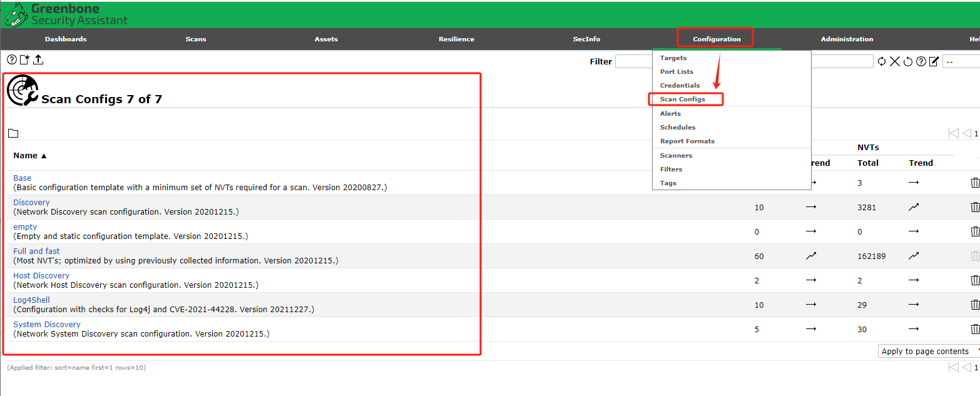Screen dimensions: 980x396
Task: Click the rising NVT trend icon for Discovery
Action: [x=914, y=207]
